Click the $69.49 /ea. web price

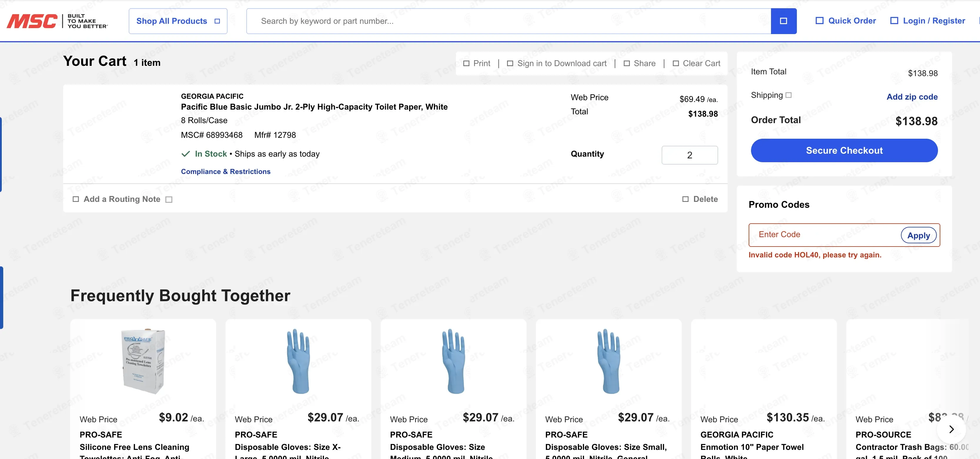coord(698,99)
